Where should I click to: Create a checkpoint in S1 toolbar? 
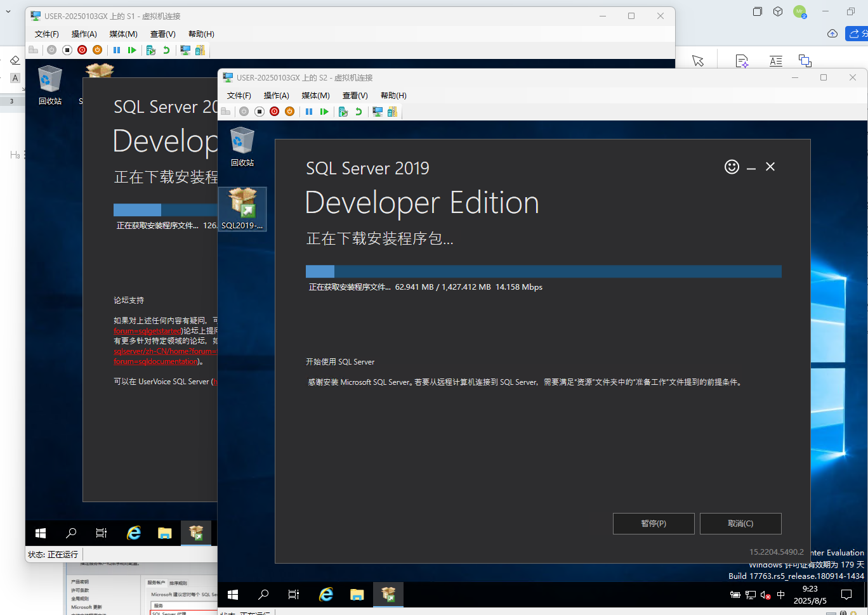(151, 50)
